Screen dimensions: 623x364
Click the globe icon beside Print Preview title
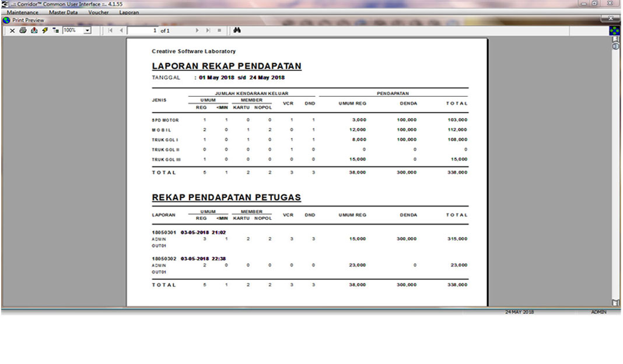click(x=6, y=20)
